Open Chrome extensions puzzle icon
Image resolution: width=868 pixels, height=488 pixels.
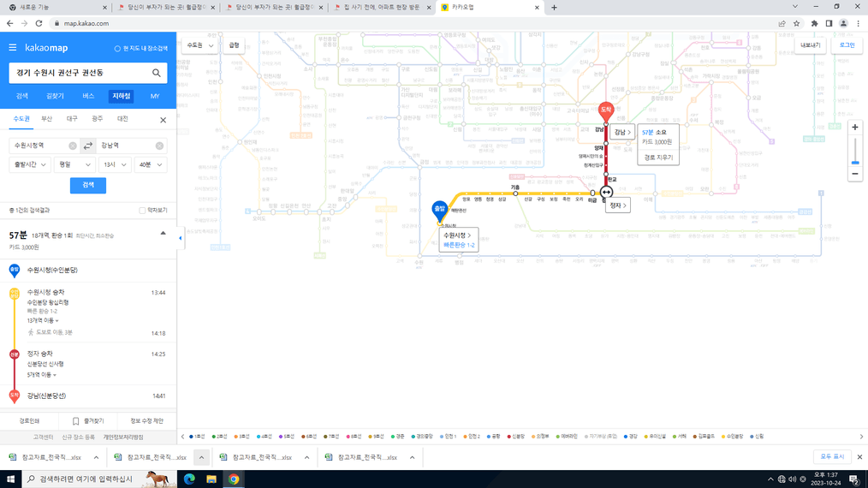coord(814,23)
